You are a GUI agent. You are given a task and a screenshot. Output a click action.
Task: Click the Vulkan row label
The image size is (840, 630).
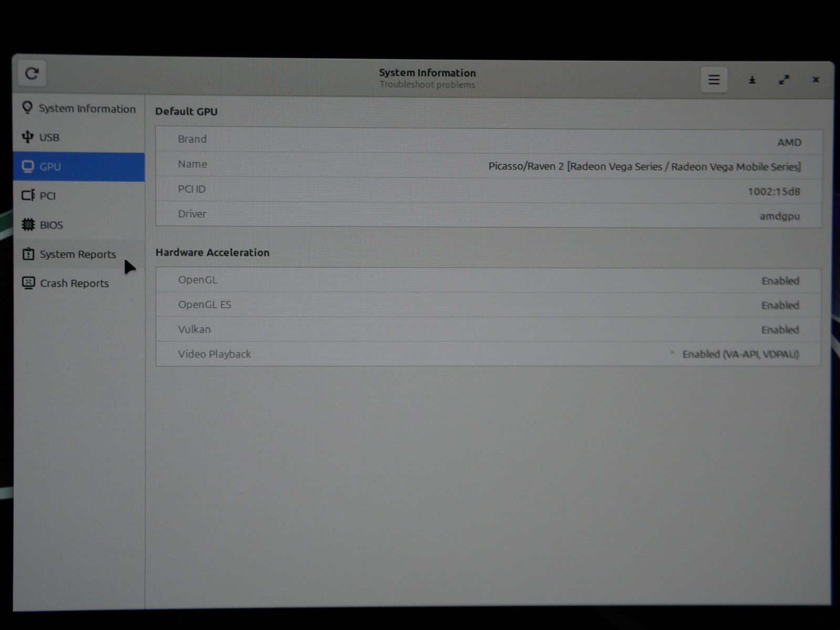pyautogui.click(x=194, y=329)
